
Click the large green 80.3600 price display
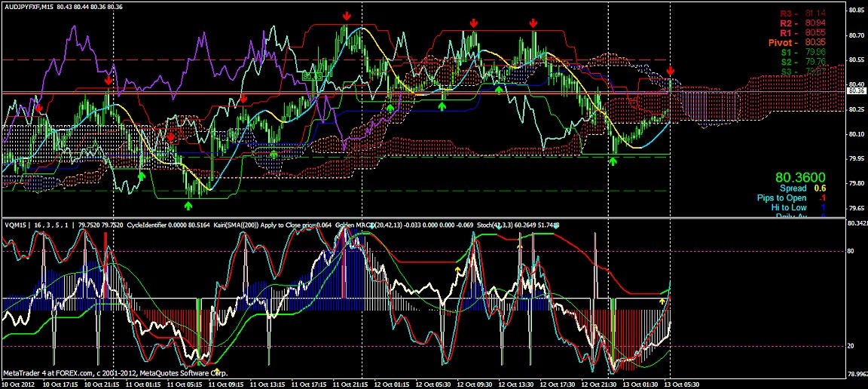pyautogui.click(x=800, y=177)
